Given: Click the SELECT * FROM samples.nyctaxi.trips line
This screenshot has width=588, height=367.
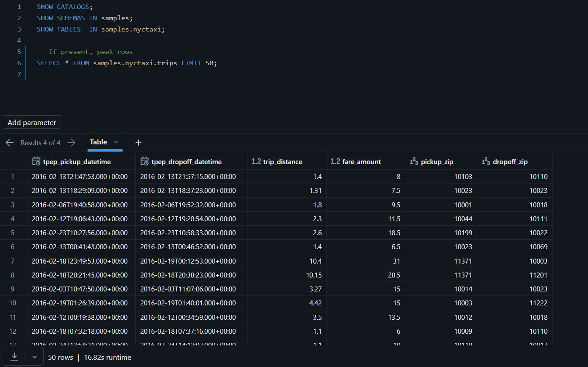Looking at the screenshot, I should [127, 63].
